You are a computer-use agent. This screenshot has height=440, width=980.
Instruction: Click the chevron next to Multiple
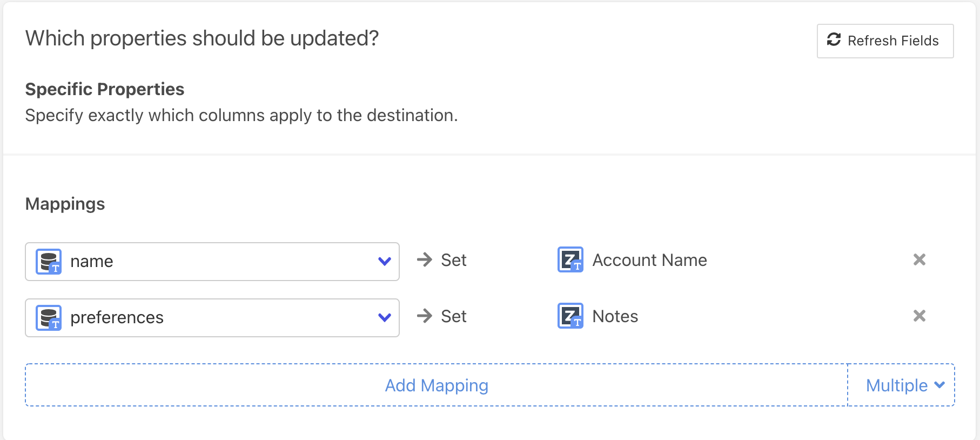click(939, 385)
